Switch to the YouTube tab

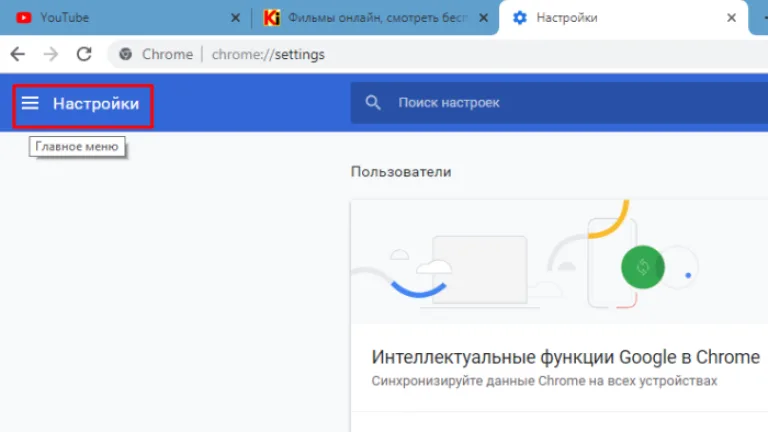[125, 18]
